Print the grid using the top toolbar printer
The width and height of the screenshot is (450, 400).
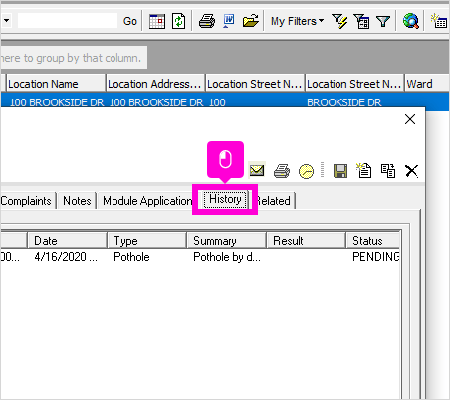pos(207,22)
